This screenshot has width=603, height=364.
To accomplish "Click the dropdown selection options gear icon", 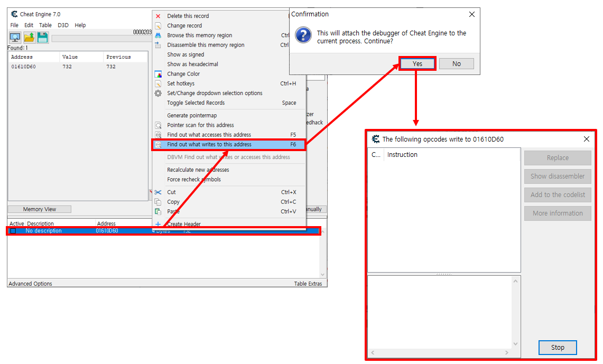I will [158, 93].
